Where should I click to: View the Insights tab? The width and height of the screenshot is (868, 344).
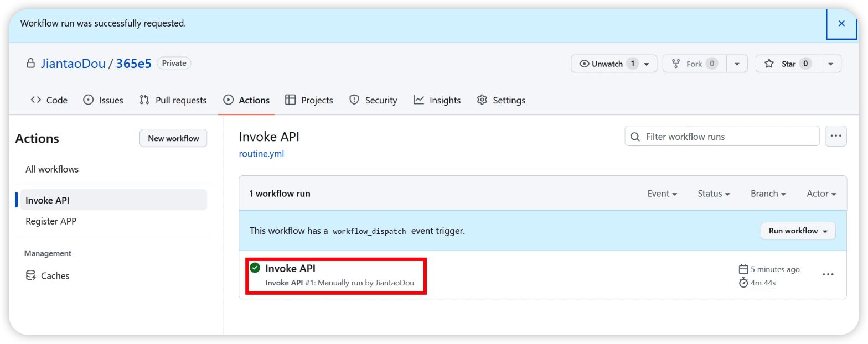(437, 100)
